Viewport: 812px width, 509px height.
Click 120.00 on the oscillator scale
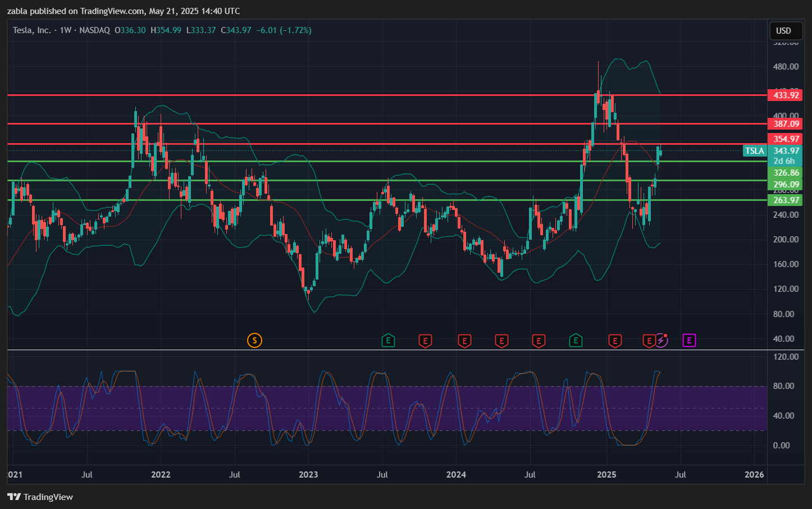tap(786, 356)
